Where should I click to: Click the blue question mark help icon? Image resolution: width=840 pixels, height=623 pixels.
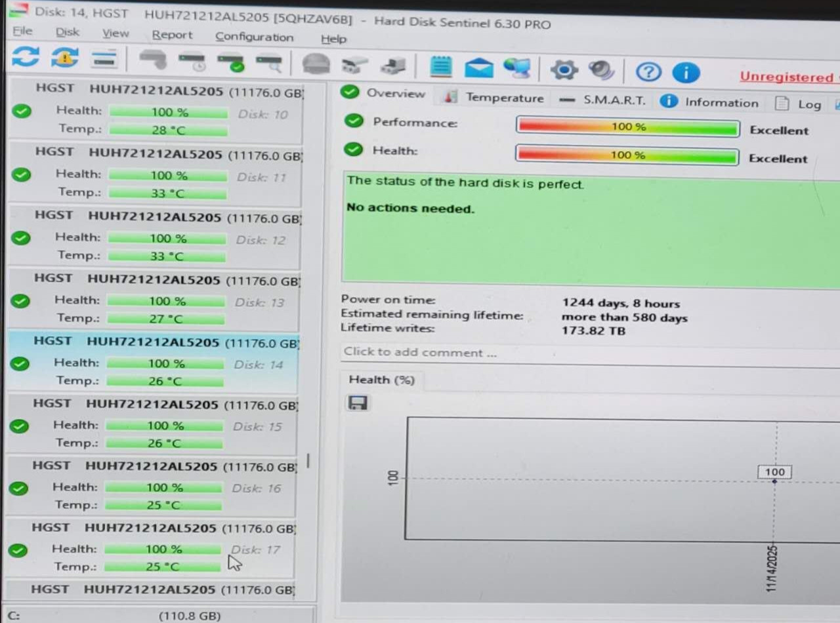pyautogui.click(x=648, y=71)
